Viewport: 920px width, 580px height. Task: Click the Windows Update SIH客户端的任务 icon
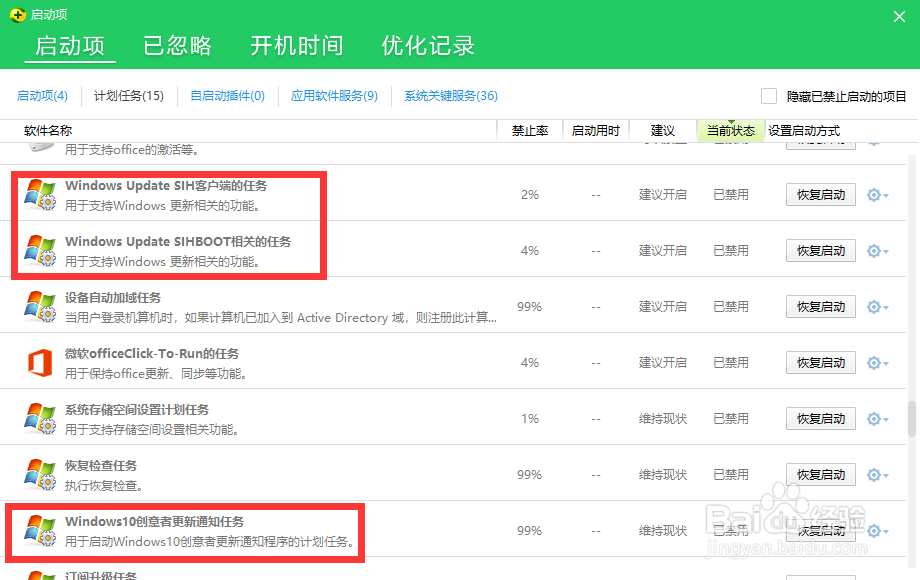click(40, 195)
